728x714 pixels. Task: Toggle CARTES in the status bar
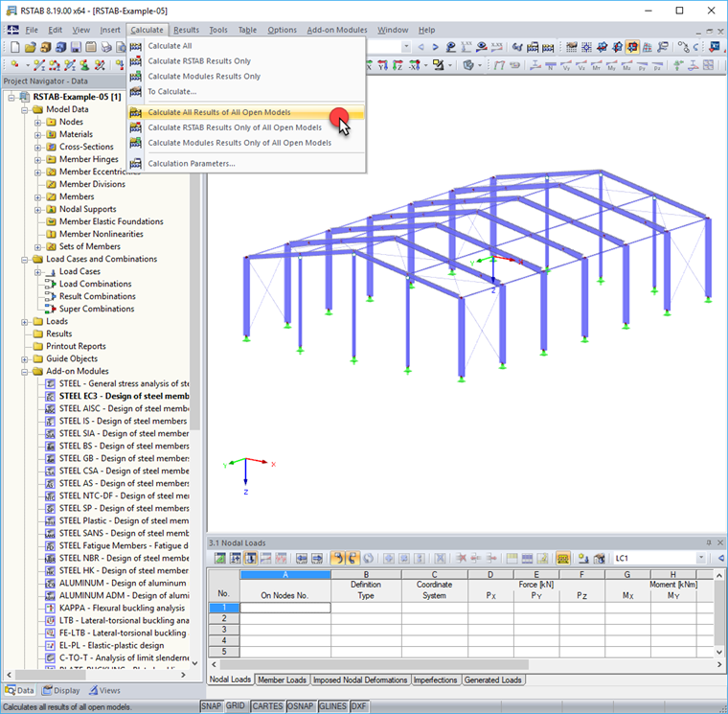pyautogui.click(x=267, y=706)
